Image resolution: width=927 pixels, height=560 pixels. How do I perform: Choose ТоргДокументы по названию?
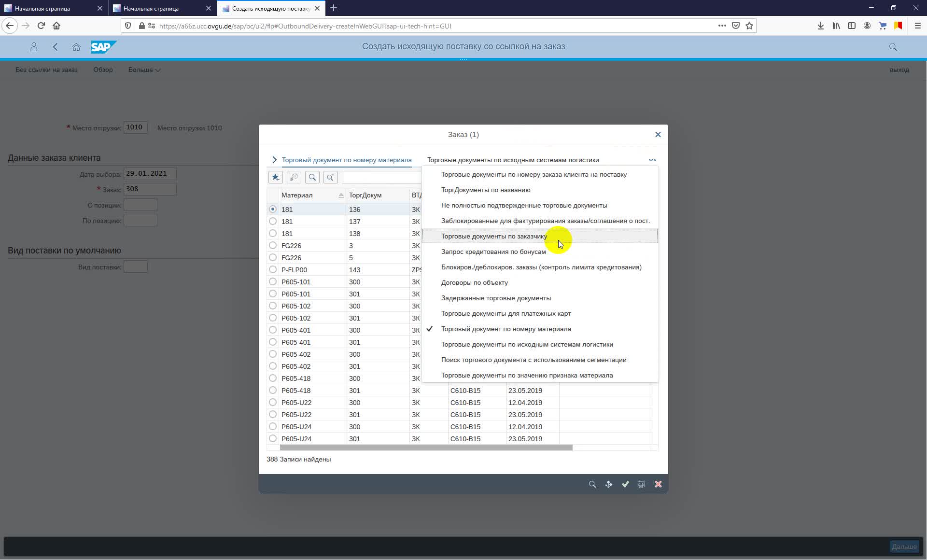pyautogui.click(x=540, y=190)
